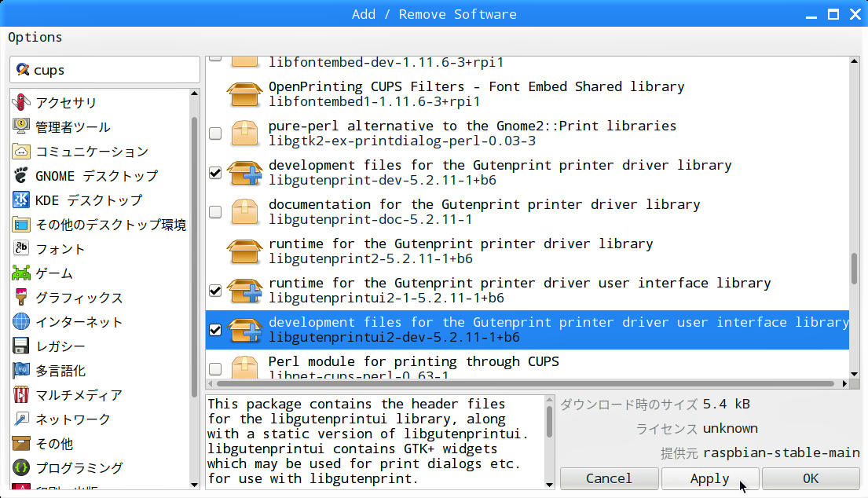Click the アクセサリ category icon
The width and height of the screenshot is (868, 498).
21,102
